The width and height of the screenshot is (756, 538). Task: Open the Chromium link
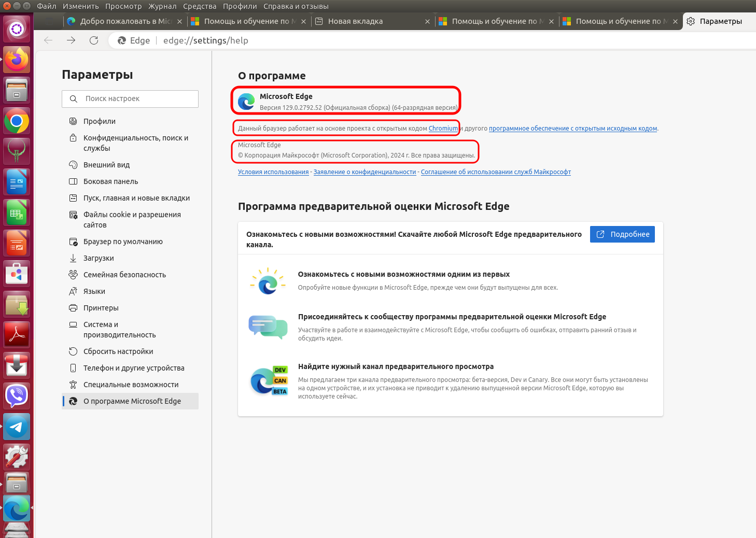[x=443, y=129]
